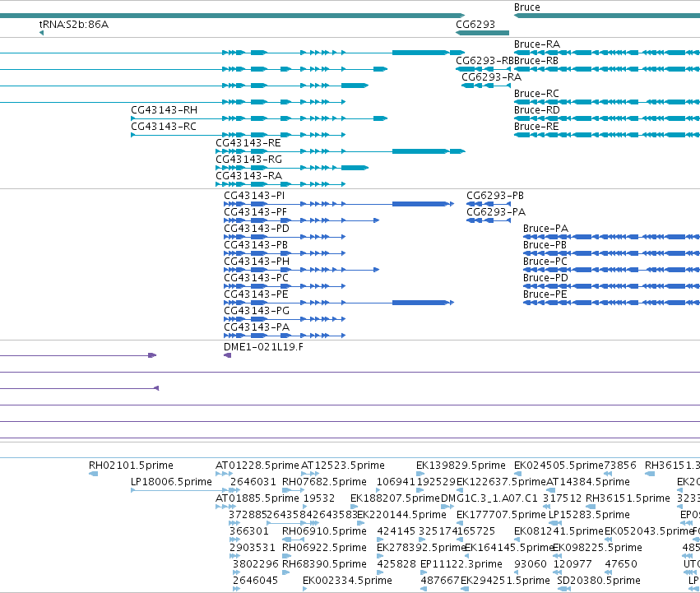Click the RH68390.5prime EST label
Screen dimensions: 700x593
coord(325,564)
